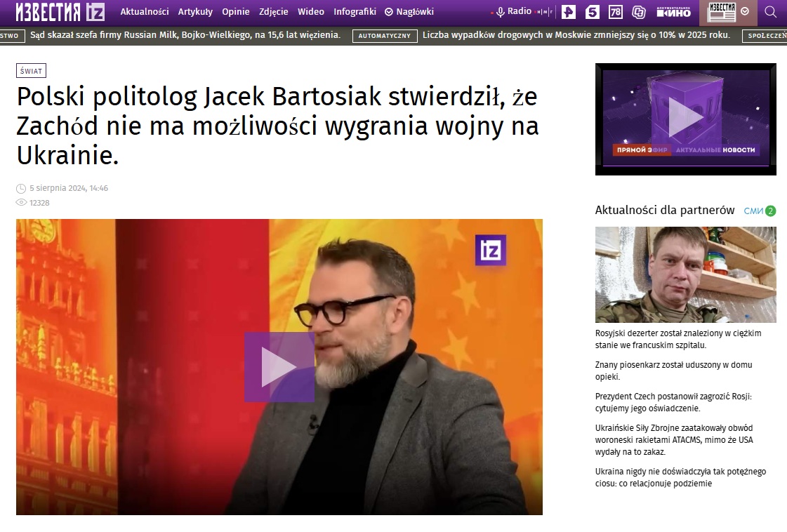Viewport: 787px width, 532px height.
Task: Select the Документальное КИНО logo icon
Action: 673,11
